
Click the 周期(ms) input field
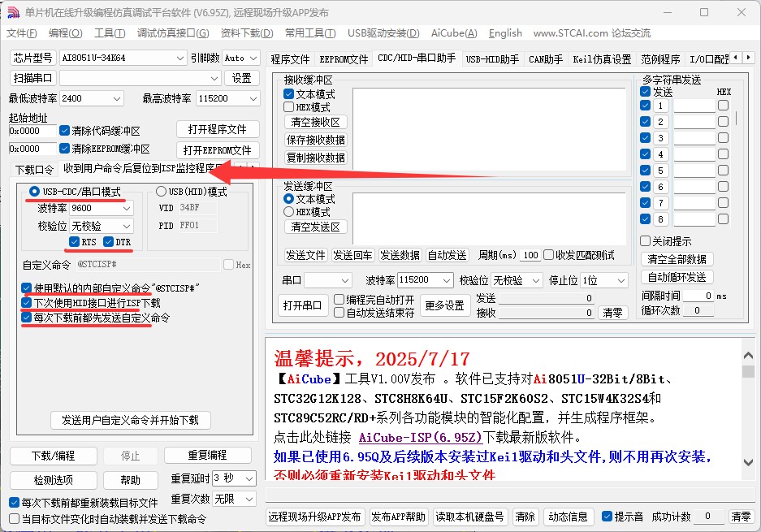(x=530, y=255)
